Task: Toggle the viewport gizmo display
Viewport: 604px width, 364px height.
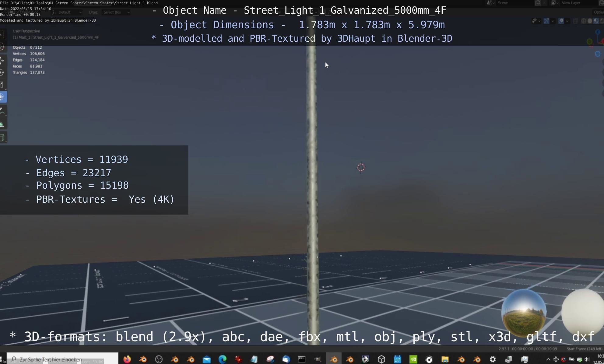Action: (546, 21)
